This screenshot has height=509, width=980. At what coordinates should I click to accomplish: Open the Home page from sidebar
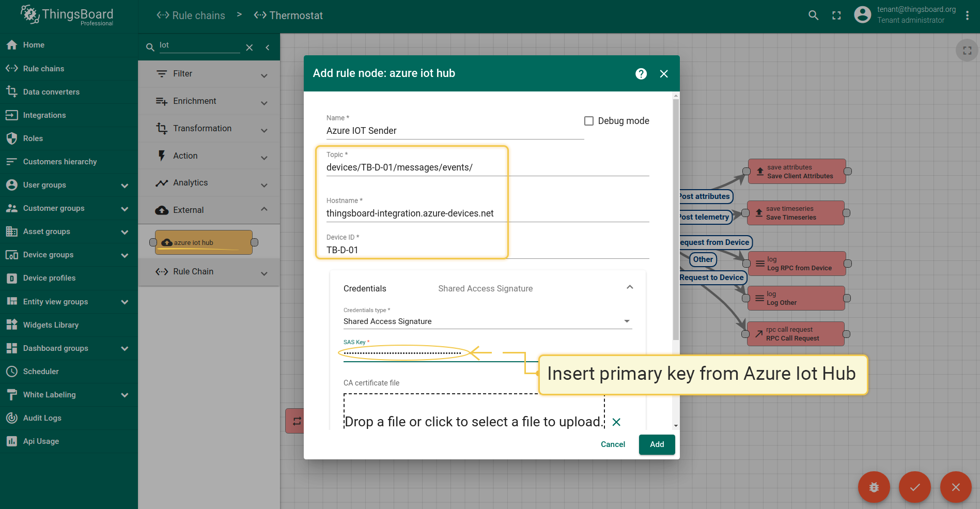[69, 45]
